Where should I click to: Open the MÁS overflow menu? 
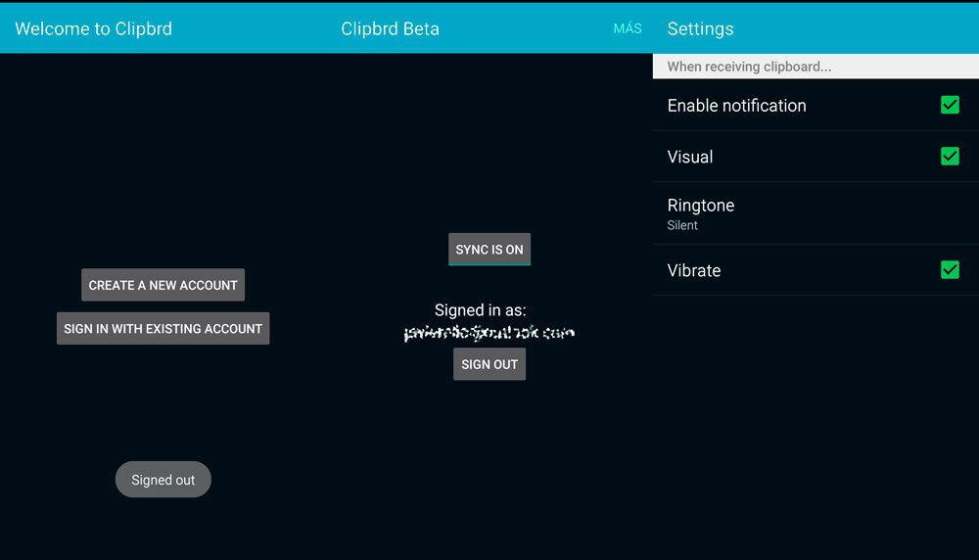tap(628, 28)
